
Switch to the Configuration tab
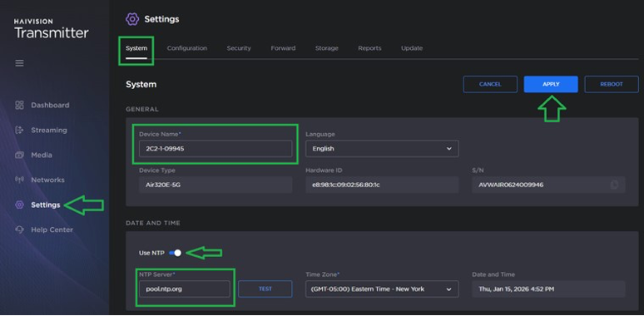(x=187, y=48)
